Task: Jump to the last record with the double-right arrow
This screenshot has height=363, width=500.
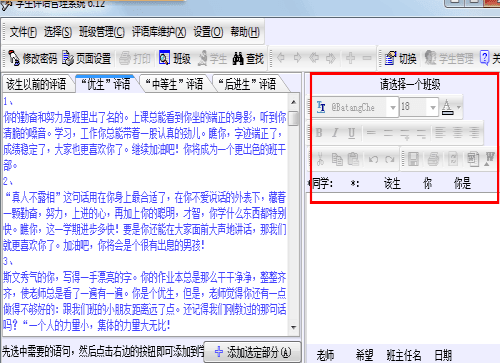Action: coord(331,58)
